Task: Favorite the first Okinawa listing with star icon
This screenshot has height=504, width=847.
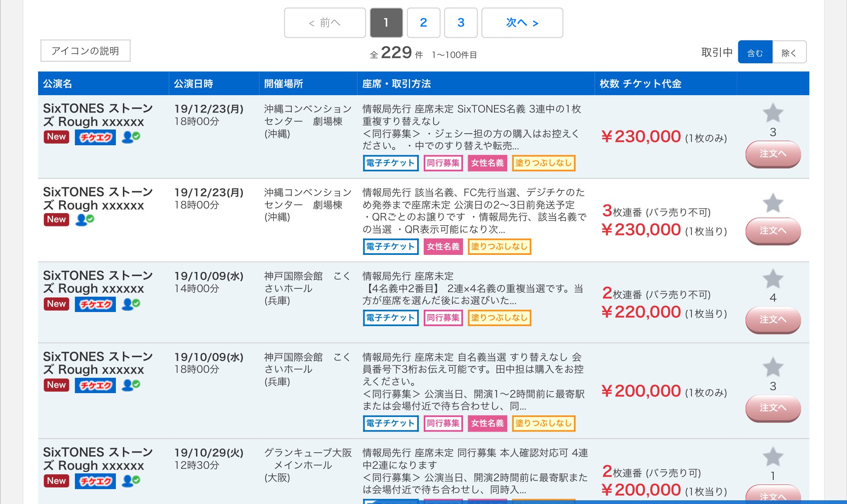Action: pyautogui.click(x=773, y=113)
